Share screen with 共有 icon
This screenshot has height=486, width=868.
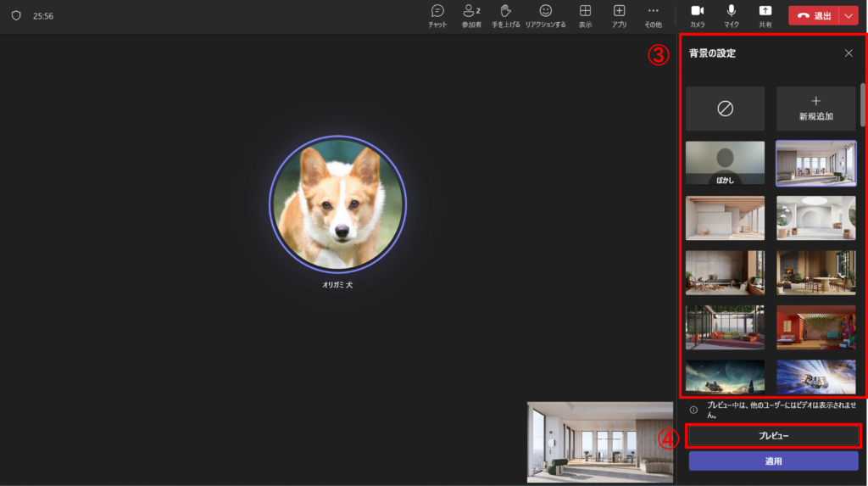(x=765, y=15)
